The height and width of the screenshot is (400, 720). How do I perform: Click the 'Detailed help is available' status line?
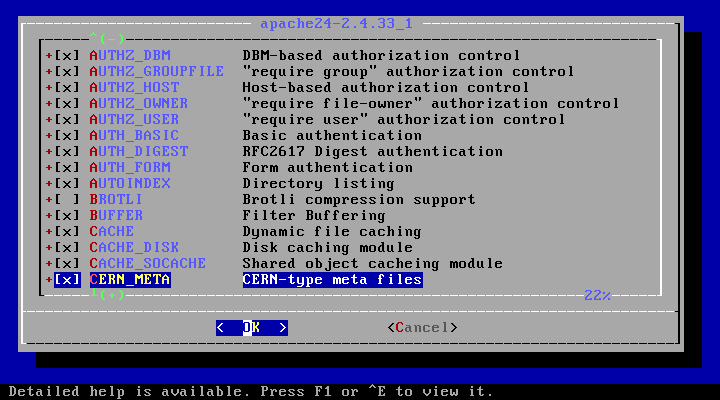tap(251, 392)
